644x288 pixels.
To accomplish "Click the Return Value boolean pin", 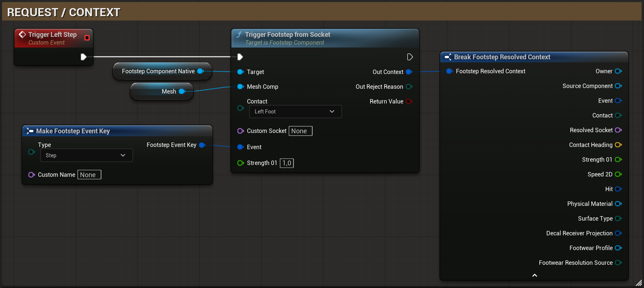I will (x=409, y=101).
